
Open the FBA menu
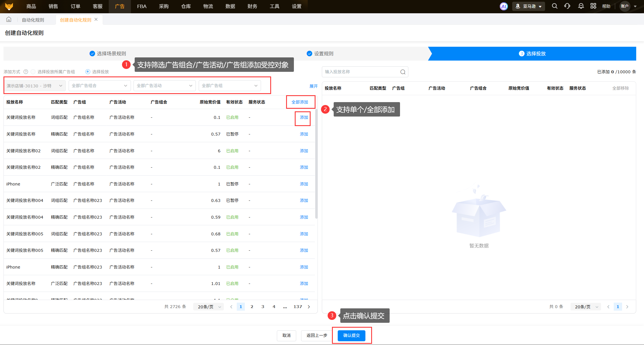coord(142,6)
